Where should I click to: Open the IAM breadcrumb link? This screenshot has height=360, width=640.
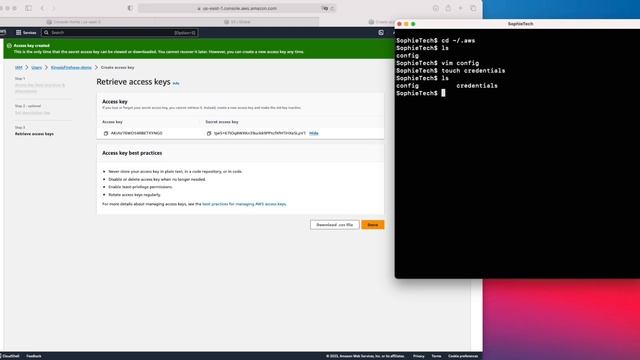tap(18, 67)
